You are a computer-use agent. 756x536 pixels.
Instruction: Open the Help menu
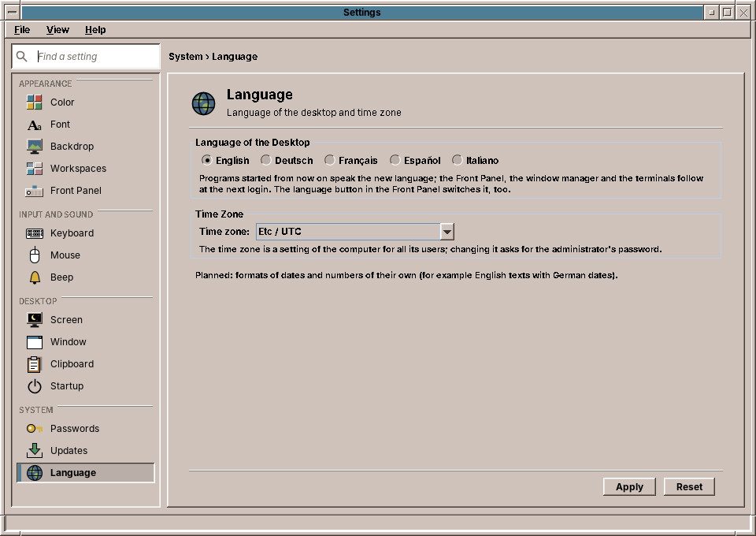95,30
